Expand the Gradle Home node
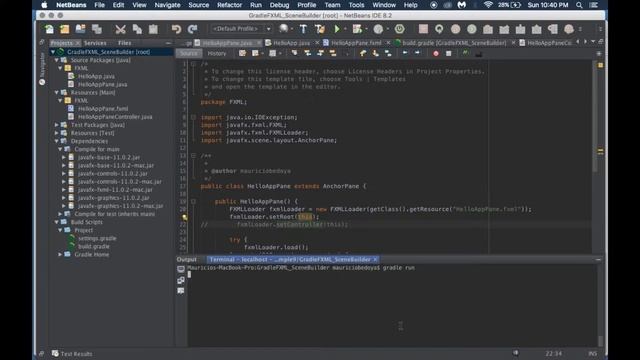 click(x=60, y=254)
